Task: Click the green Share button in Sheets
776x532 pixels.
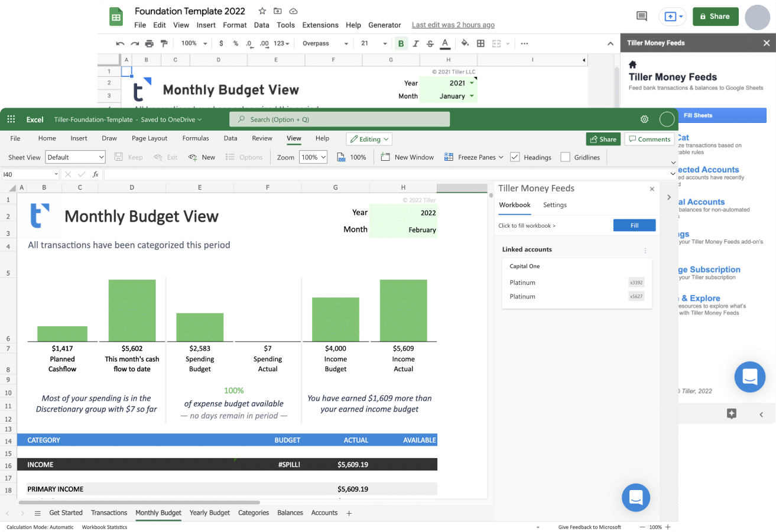Action: pos(715,17)
